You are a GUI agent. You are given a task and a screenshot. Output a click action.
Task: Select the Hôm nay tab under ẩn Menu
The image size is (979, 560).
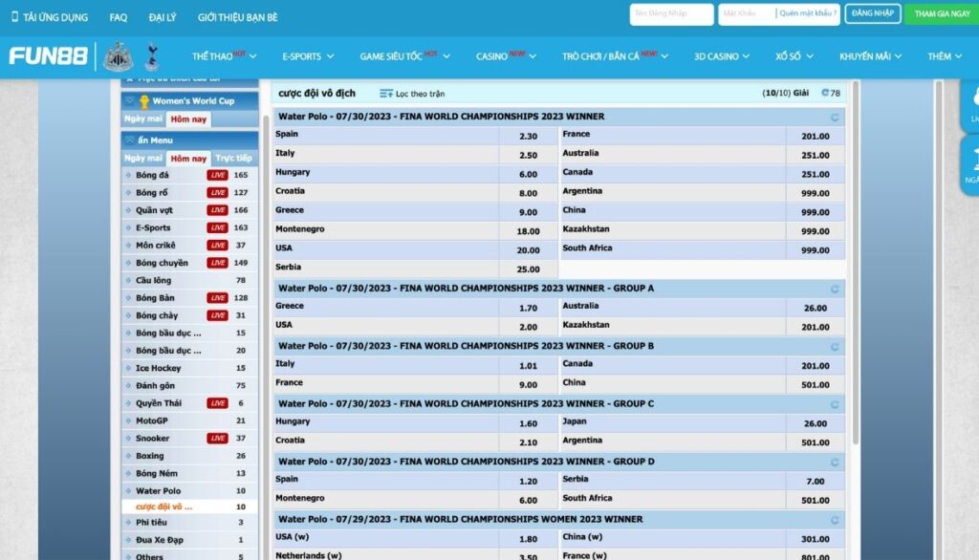click(188, 159)
